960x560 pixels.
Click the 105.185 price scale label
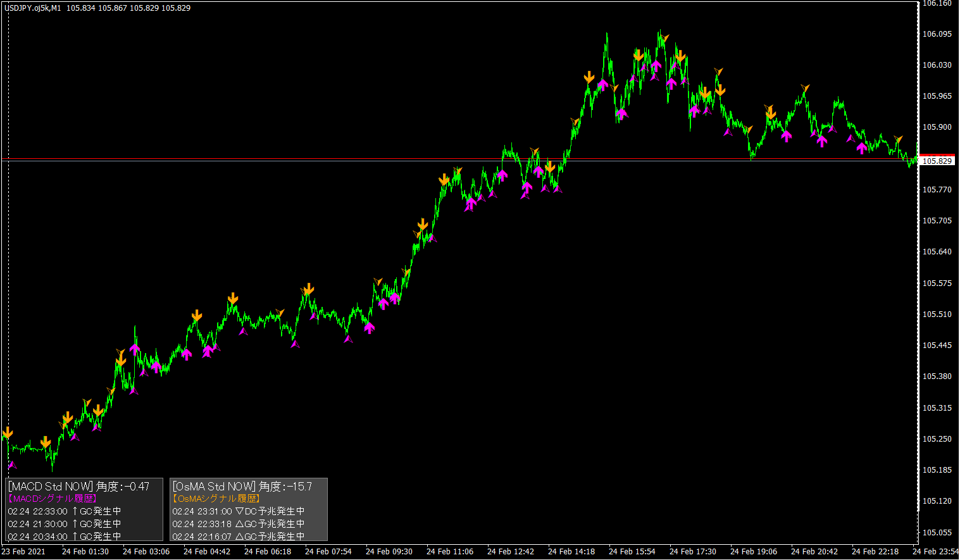click(x=937, y=470)
